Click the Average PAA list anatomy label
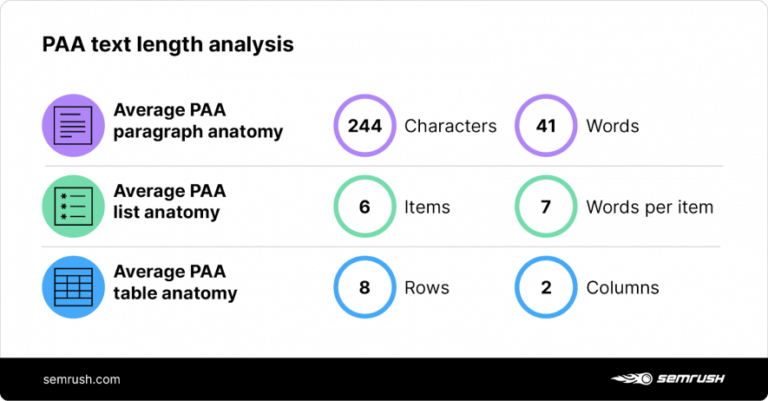Screen dimensions: 768x401 pyautogui.click(x=169, y=202)
